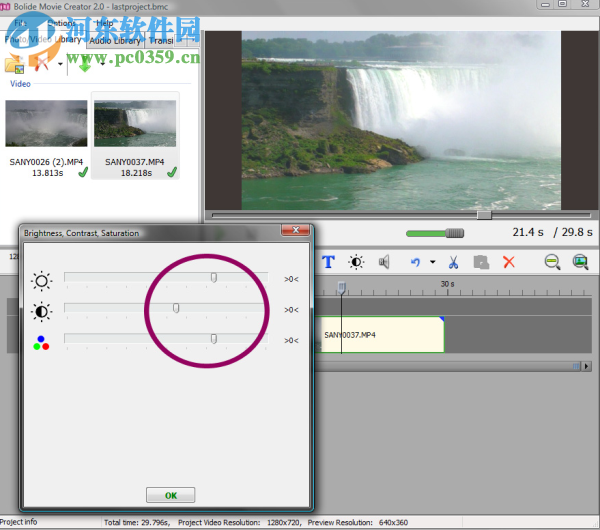Viewport: 600px width, 530px height.
Task: Click '/ 29.8 s' total duration text
Action: (572, 232)
